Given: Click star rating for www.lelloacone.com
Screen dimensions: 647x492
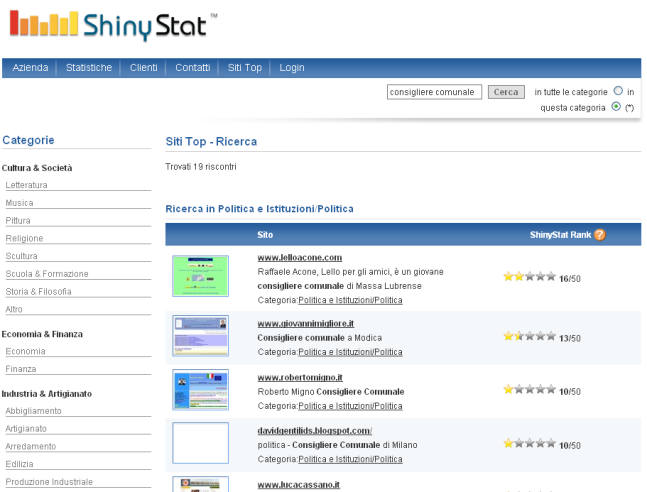Looking at the screenshot, I should 529,277.
